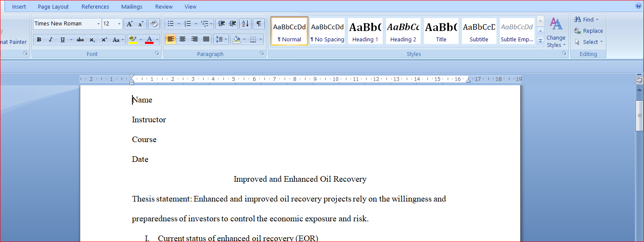Expand shading color dropdown arrow
The width and height of the screenshot is (644, 242).
point(244,40)
